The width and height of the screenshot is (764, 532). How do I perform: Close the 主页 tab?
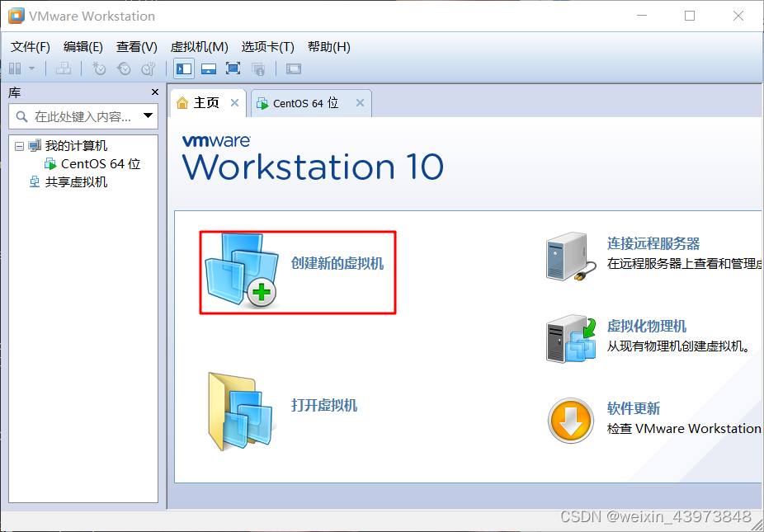(x=234, y=103)
